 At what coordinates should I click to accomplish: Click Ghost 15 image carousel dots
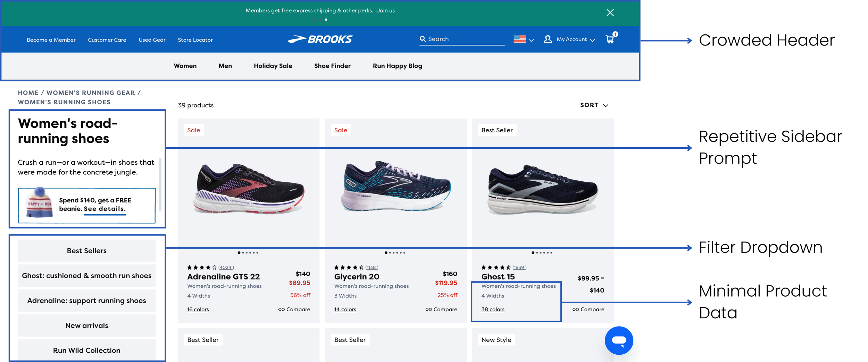point(542,253)
